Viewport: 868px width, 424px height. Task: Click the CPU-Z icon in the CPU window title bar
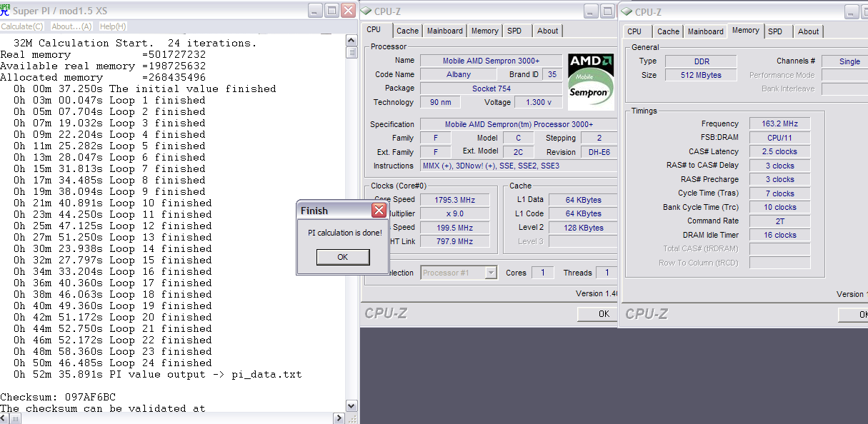tap(366, 11)
